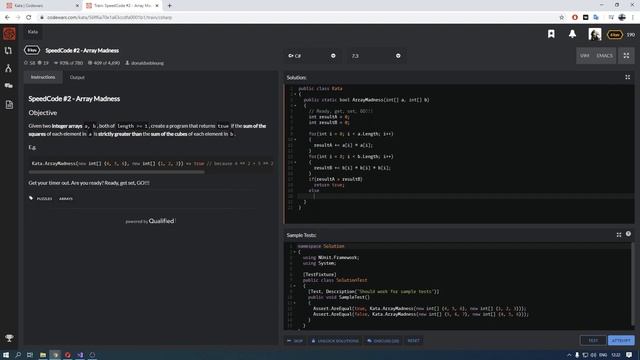Open the DISCUSS button
This screenshot has height=360, width=640.
[383, 340]
